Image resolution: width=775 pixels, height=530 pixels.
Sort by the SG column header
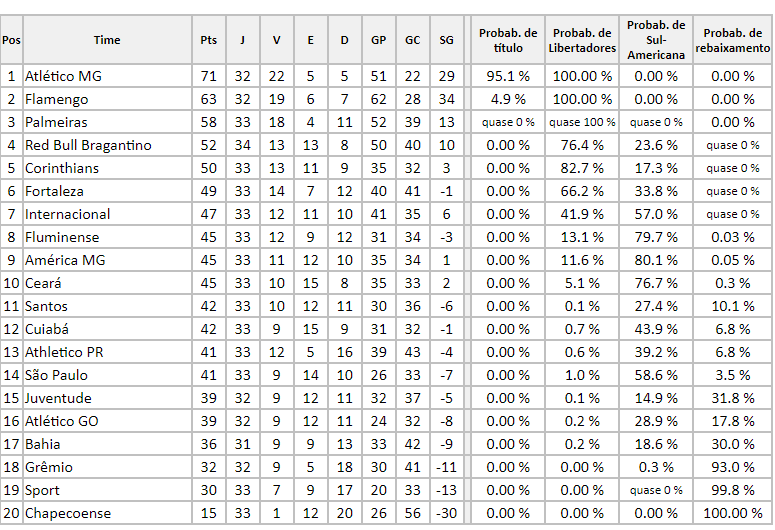[x=446, y=40]
